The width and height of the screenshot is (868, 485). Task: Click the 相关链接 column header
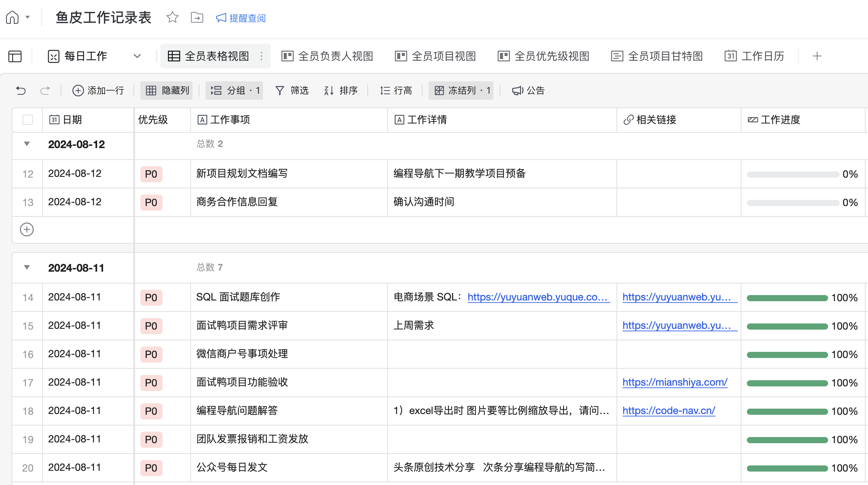coord(679,120)
